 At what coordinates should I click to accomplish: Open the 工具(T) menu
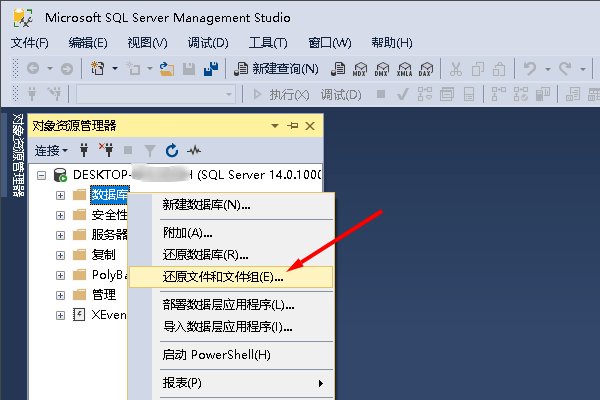pyautogui.click(x=268, y=42)
